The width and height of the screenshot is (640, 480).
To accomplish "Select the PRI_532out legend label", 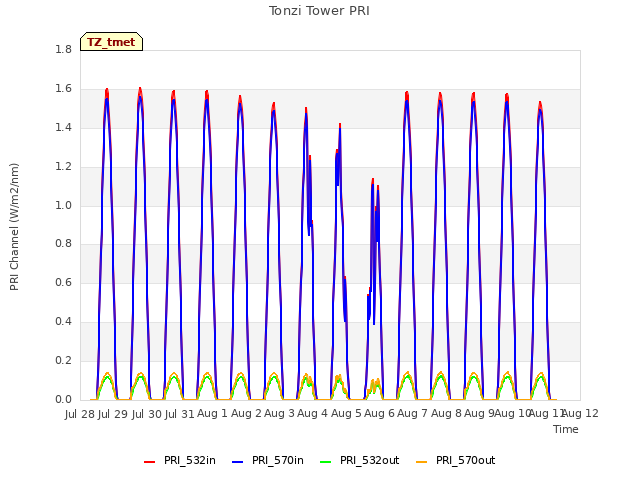I will (x=369, y=460).
